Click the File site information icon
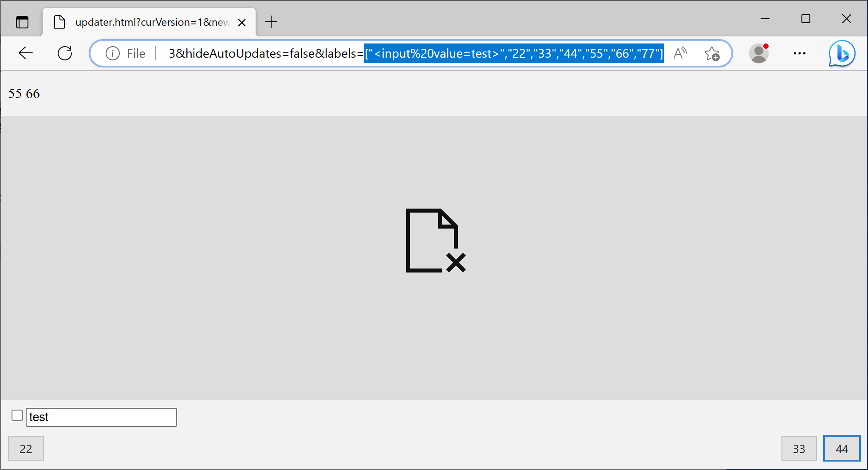Image resolution: width=868 pixels, height=470 pixels. 113,54
